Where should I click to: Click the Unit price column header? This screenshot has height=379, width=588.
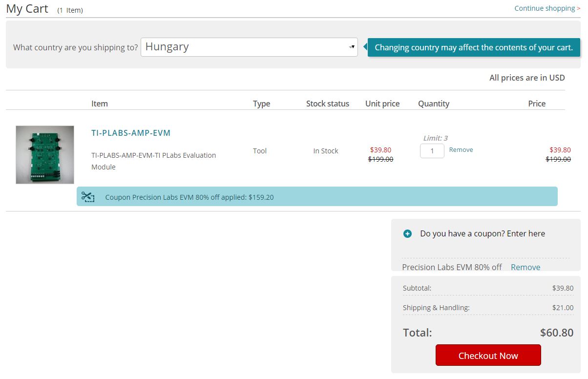(382, 104)
